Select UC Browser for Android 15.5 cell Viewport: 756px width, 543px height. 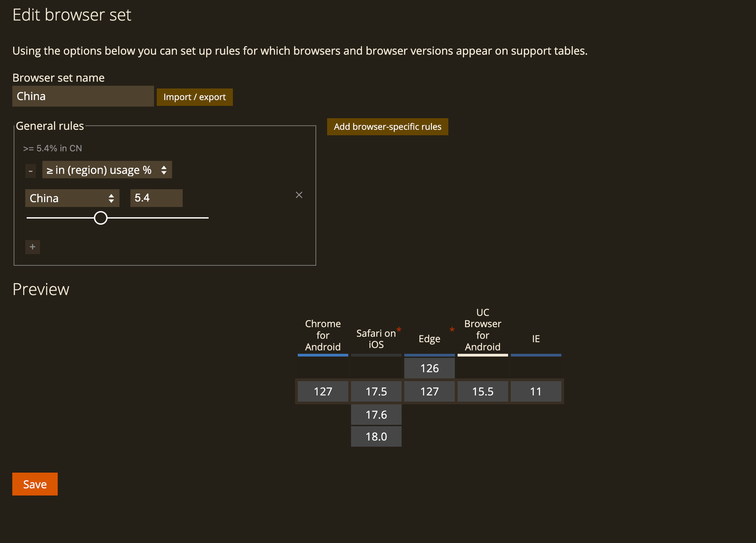pos(482,391)
